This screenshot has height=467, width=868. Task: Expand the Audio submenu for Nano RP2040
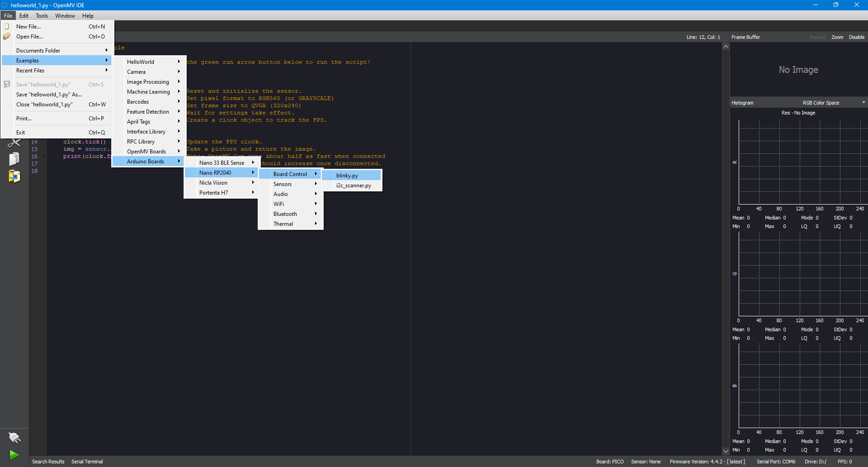pyautogui.click(x=290, y=194)
